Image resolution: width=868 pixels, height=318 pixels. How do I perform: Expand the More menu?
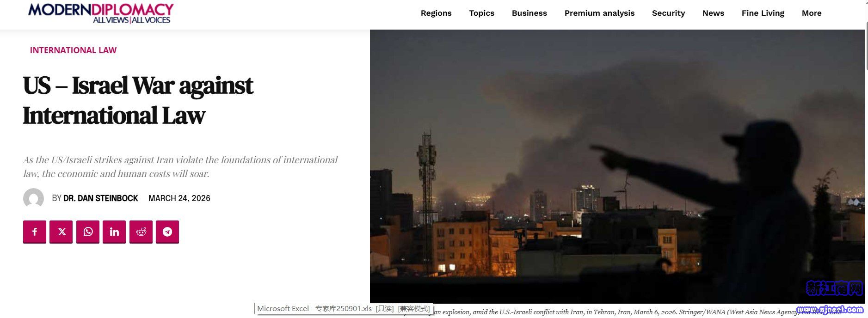(812, 13)
